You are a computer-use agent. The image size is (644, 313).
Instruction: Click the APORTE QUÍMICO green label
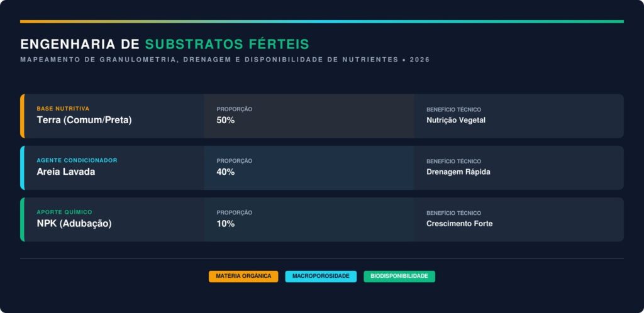(64, 212)
